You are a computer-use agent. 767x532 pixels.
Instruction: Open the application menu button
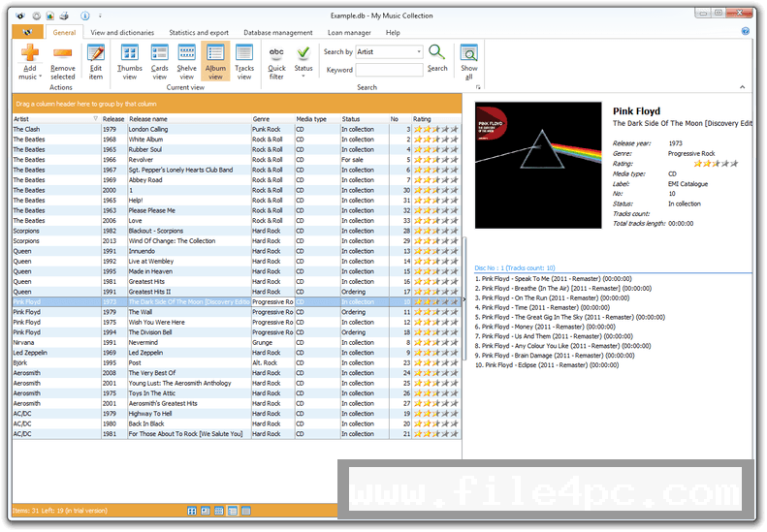click(28, 32)
